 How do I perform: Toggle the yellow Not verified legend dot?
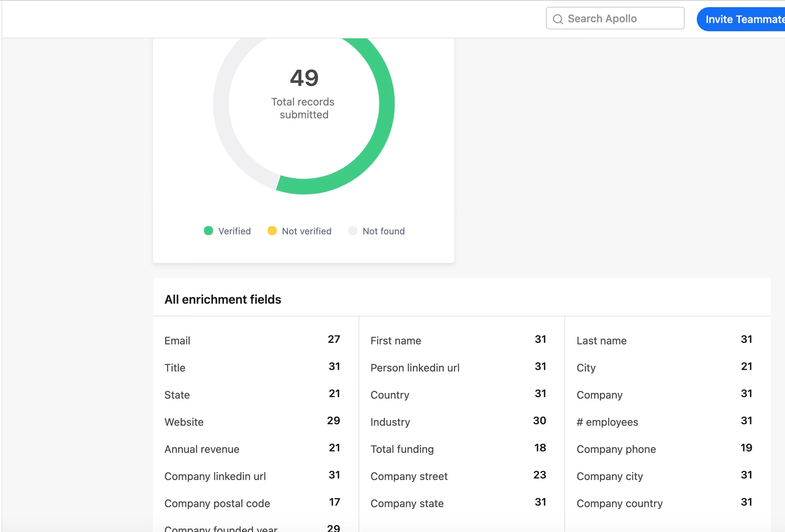point(272,231)
